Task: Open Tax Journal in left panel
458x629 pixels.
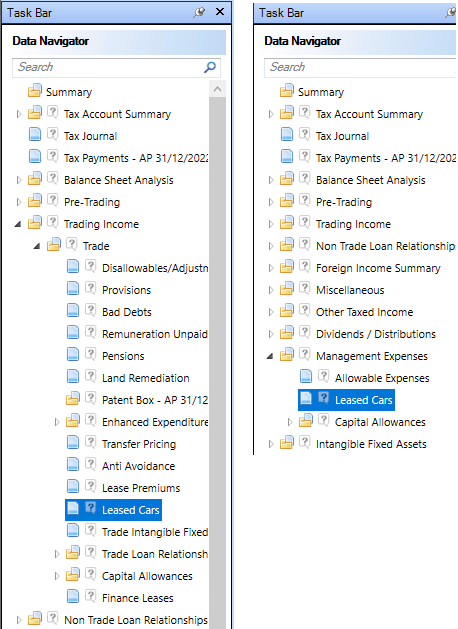Action: (x=90, y=136)
